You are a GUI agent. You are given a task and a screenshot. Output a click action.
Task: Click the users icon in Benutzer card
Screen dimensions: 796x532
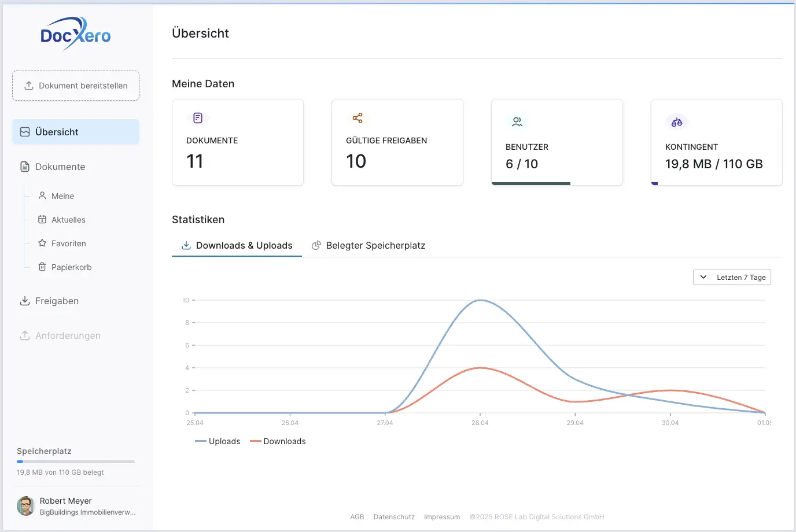tap(517, 122)
